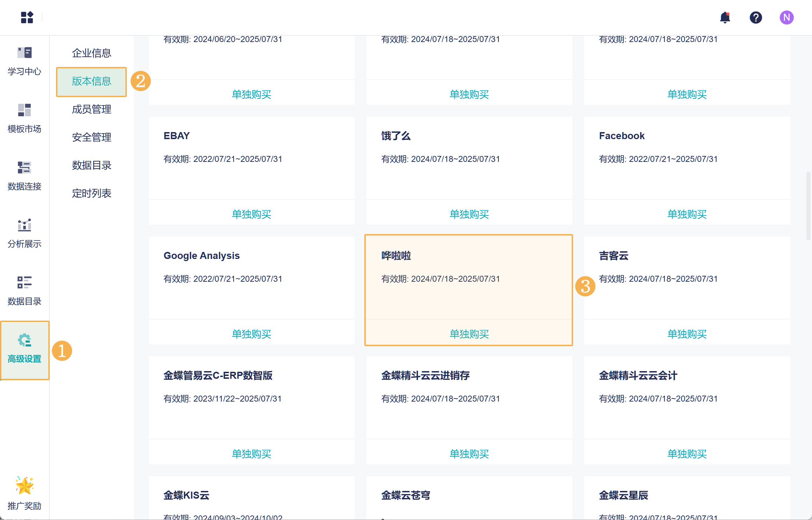
Task: Select 企业信息 menu item
Action: click(91, 53)
